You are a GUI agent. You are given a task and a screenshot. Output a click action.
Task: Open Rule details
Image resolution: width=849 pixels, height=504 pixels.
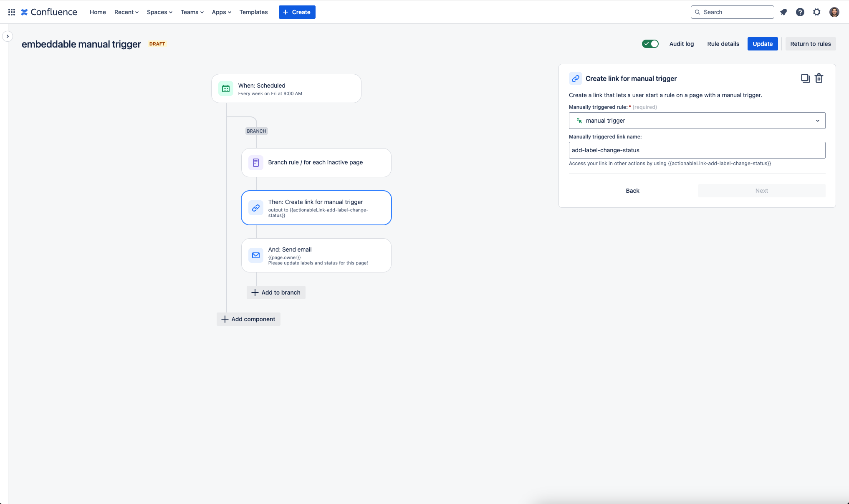tap(723, 44)
